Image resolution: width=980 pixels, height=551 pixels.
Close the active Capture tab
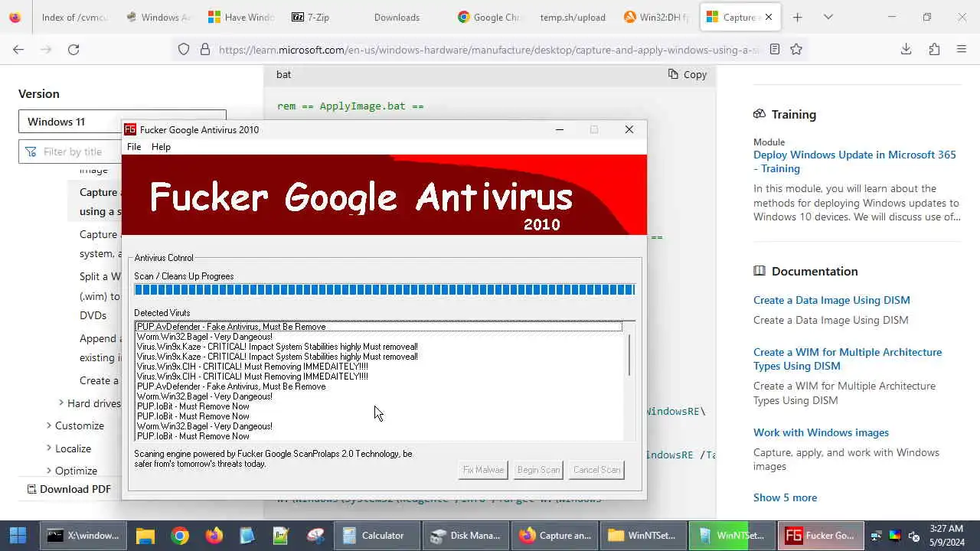[x=769, y=17]
